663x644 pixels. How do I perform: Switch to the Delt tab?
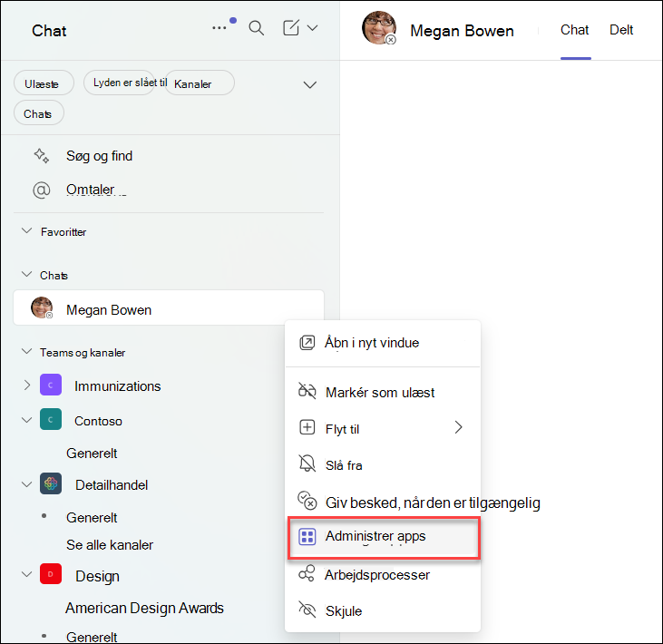pos(621,30)
